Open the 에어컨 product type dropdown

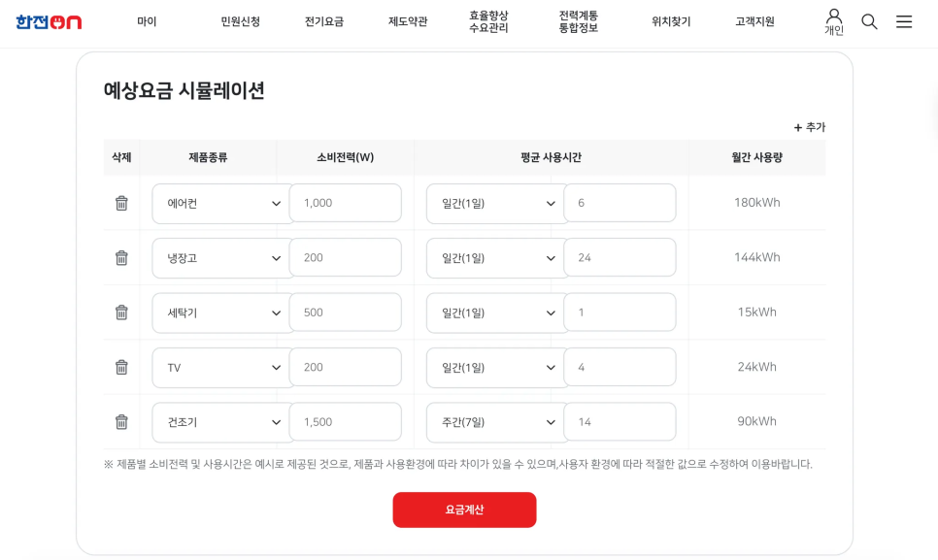219,203
